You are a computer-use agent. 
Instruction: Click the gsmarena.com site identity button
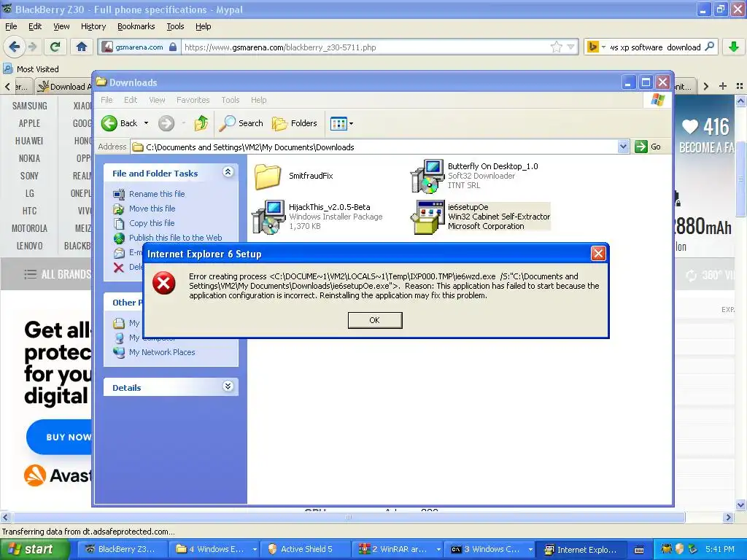click(139, 47)
